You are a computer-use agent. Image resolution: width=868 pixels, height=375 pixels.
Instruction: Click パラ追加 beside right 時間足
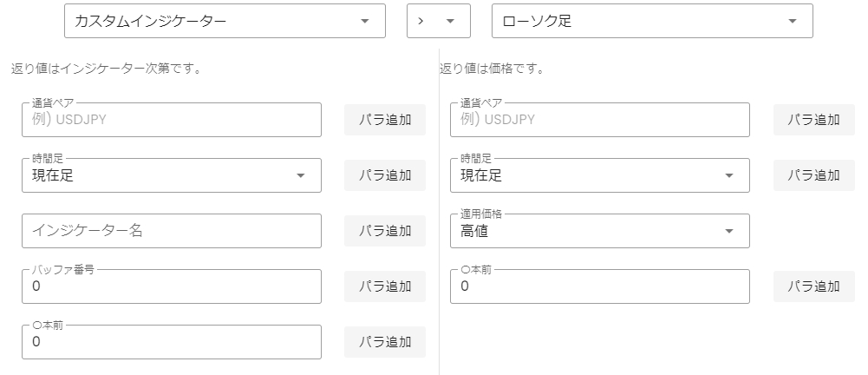pos(813,175)
